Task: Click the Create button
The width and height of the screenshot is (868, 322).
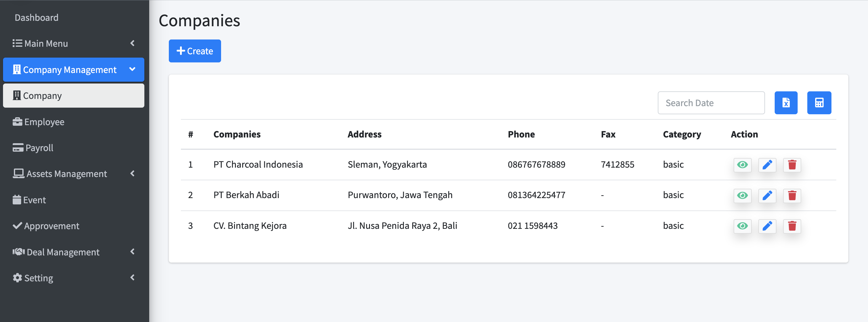Action: (x=195, y=51)
